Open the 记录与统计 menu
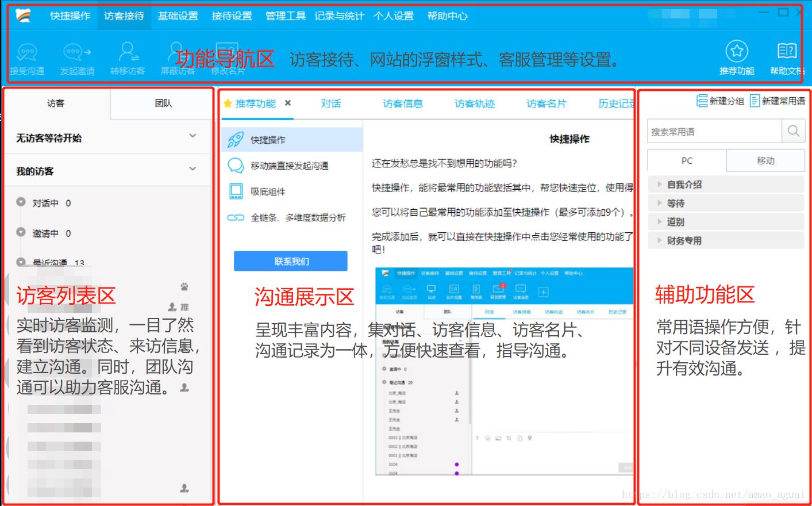 340,16
